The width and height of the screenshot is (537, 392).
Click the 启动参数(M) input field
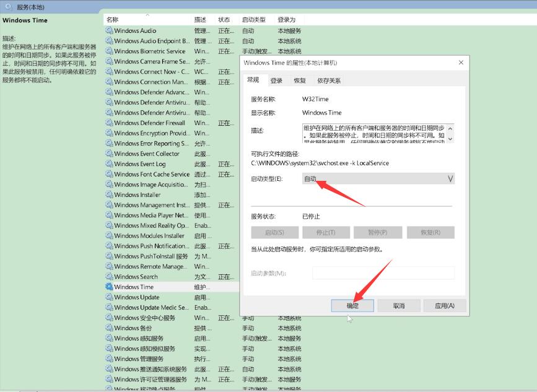pyautogui.click(x=383, y=273)
